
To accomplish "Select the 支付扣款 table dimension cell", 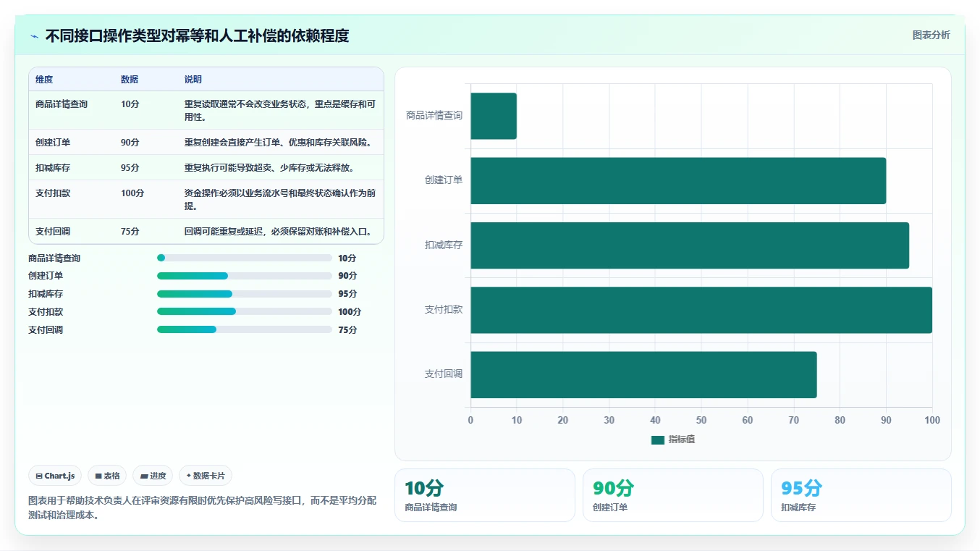I will pyautogui.click(x=53, y=193).
